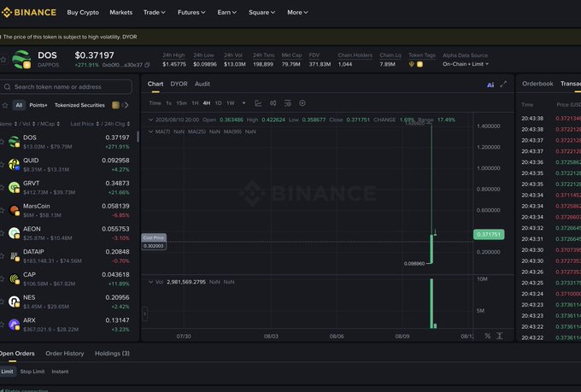Set chart interval to 1D
Image resolution: width=581 pixels, height=392 pixels.
pos(218,103)
